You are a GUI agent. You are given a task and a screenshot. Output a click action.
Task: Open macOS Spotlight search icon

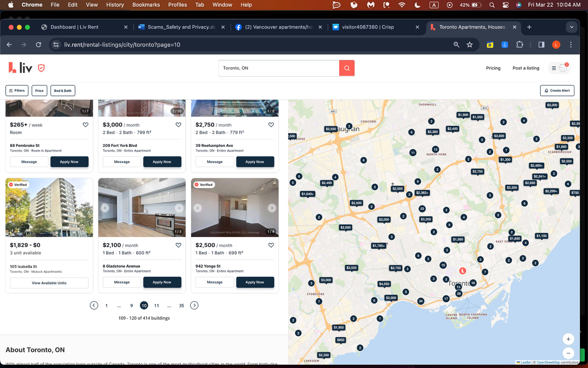click(492, 5)
